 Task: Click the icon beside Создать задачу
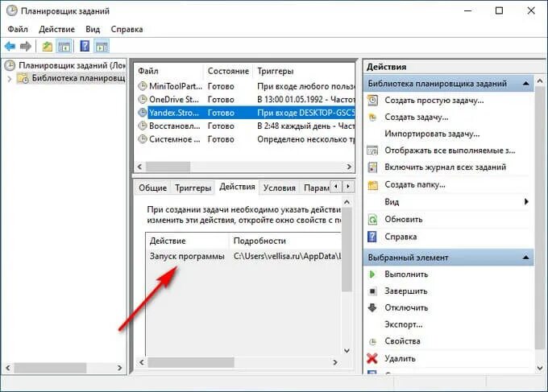pos(372,117)
